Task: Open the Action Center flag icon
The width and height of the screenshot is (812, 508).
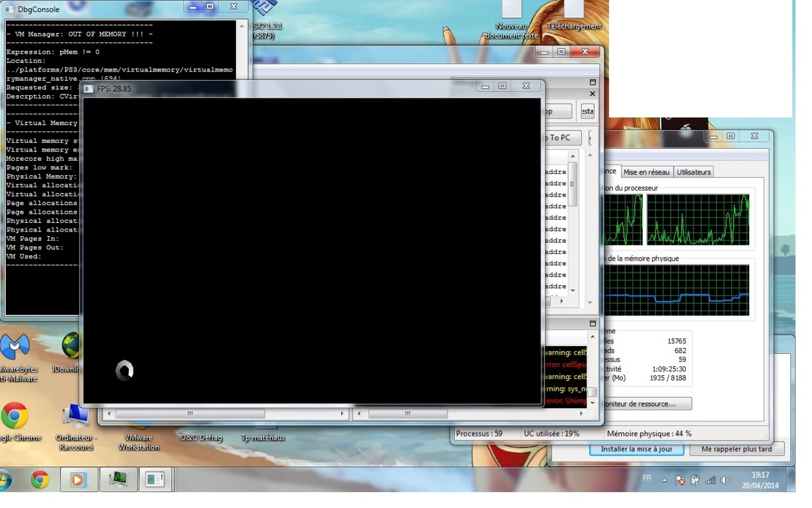Action: point(680,480)
